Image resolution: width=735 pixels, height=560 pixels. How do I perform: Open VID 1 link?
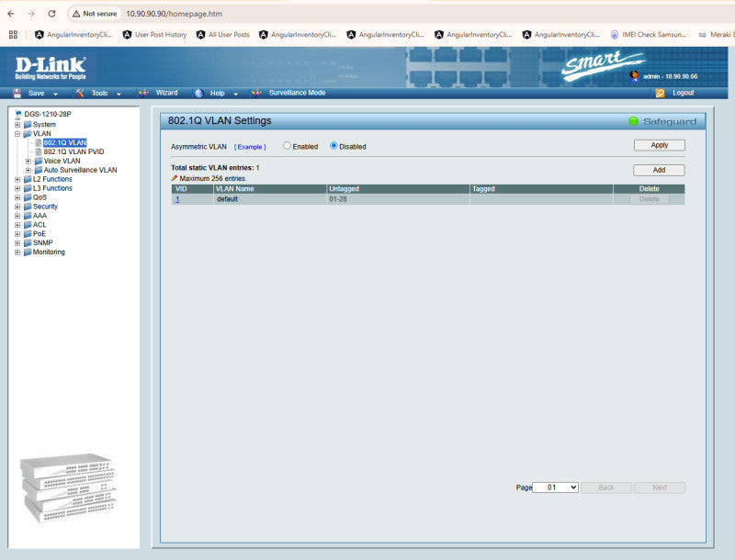click(x=177, y=199)
